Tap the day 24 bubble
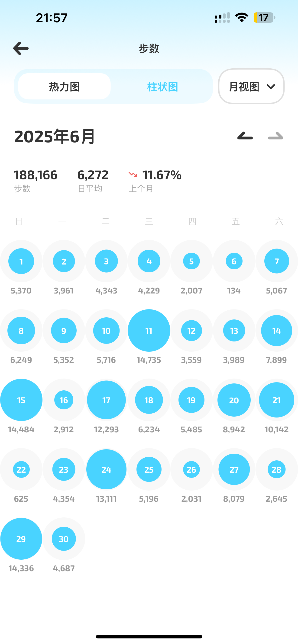This screenshot has height=644, width=298. coord(106,469)
